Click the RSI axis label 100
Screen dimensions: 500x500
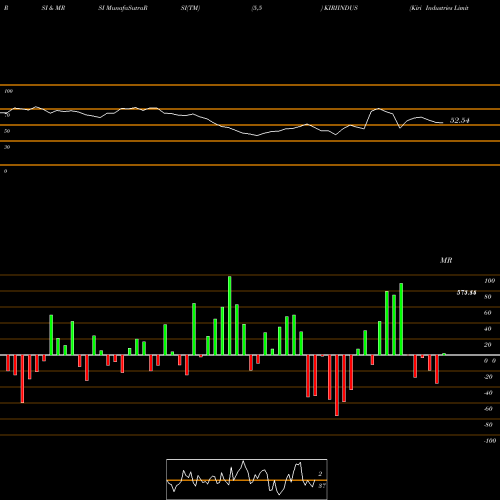[8, 91]
